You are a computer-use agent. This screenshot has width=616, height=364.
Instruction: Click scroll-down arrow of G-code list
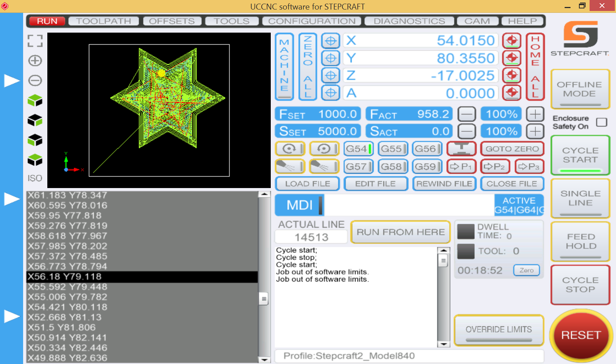[x=264, y=360]
